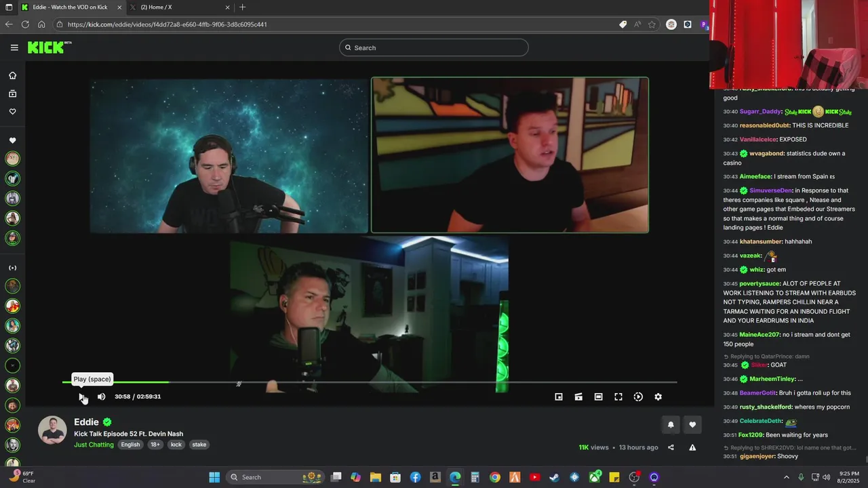Open Xbox app from taskbar
The image size is (868, 488).
click(x=595, y=477)
